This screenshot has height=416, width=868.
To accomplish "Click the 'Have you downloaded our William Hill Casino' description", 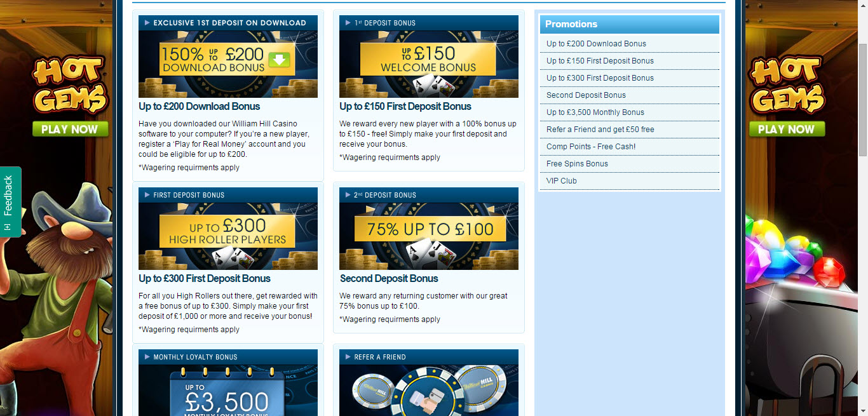I will 224,138.
